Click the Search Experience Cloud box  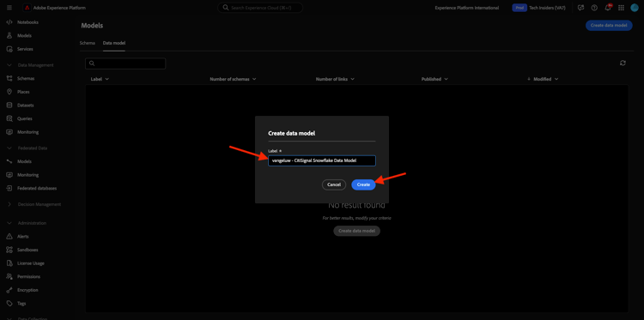point(260,8)
